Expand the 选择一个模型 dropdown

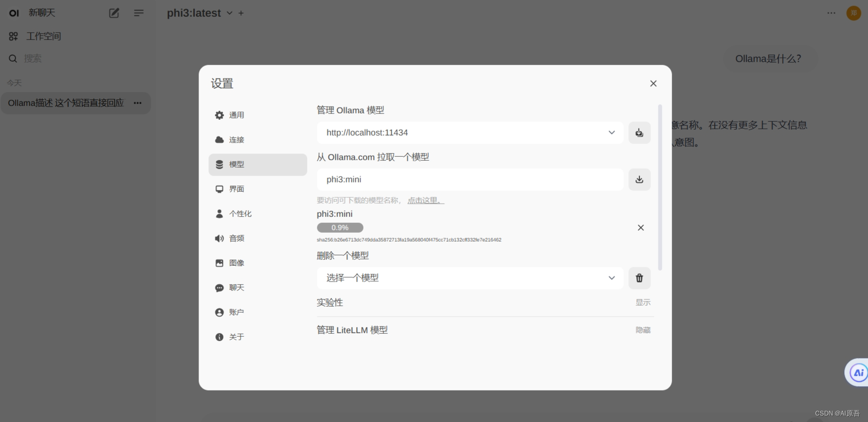click(x=470, y=278)
